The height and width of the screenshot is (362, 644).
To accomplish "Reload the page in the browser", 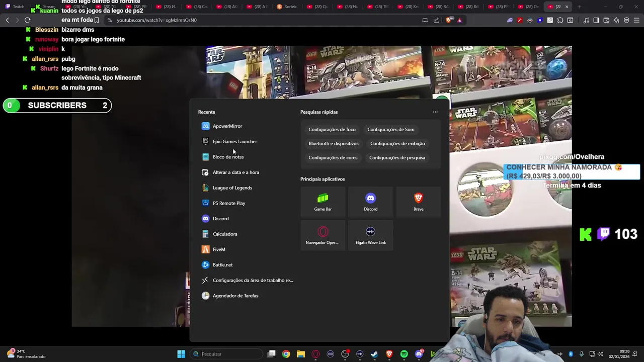I will [x=27, y=20].
